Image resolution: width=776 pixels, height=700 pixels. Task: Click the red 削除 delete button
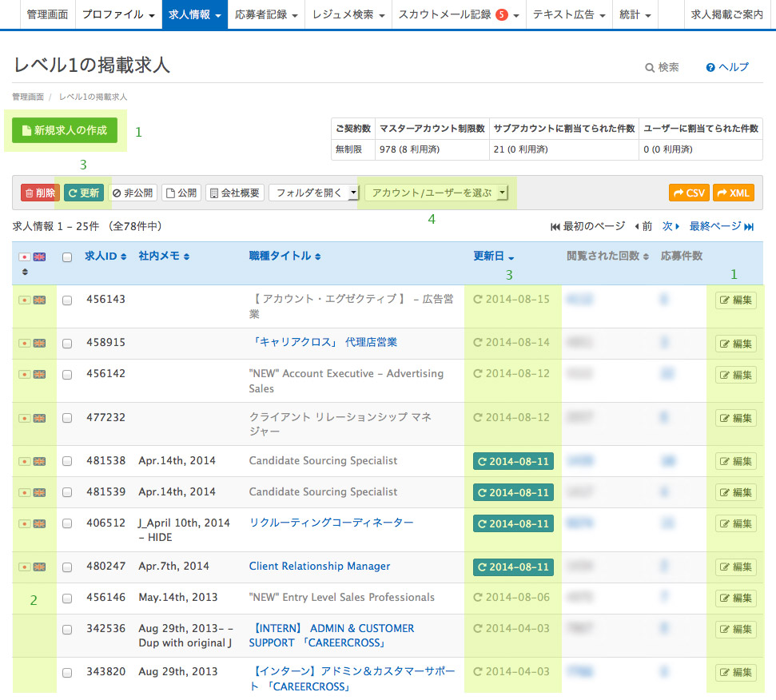point(40,193)
